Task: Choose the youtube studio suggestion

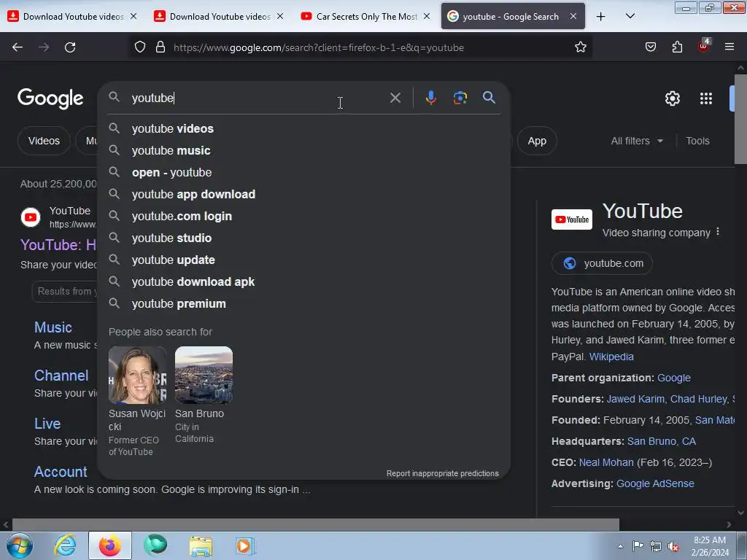Action: [x=304, y=238]
